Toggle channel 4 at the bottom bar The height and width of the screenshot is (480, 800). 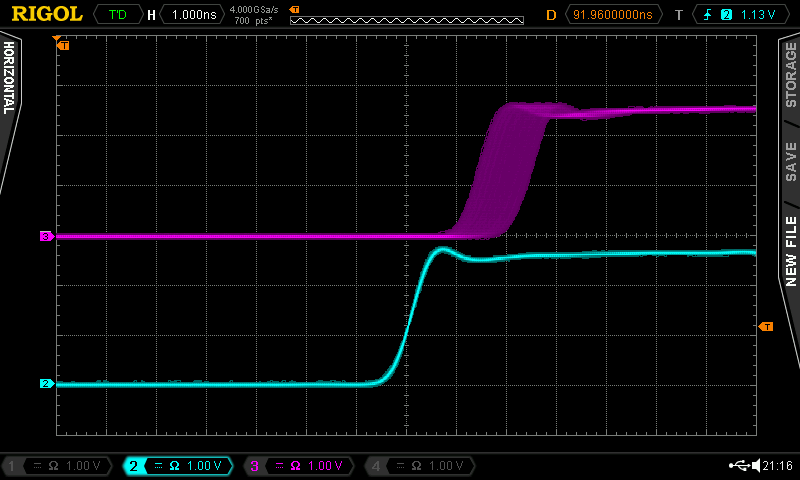point(417,466)
